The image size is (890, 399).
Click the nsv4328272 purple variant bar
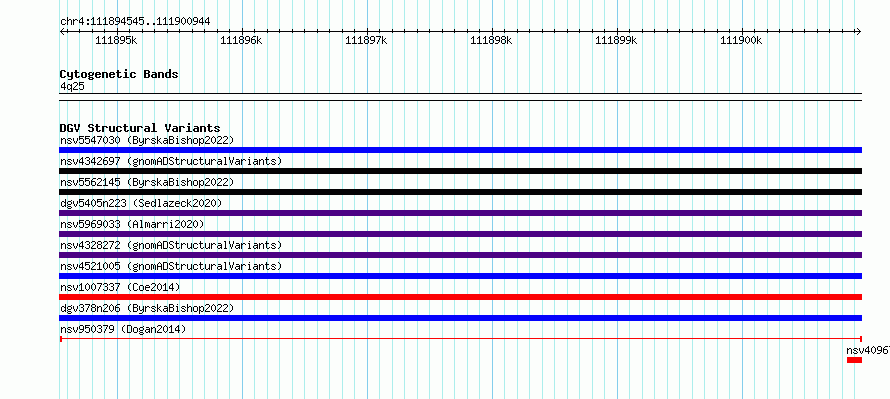click(461, 255)
